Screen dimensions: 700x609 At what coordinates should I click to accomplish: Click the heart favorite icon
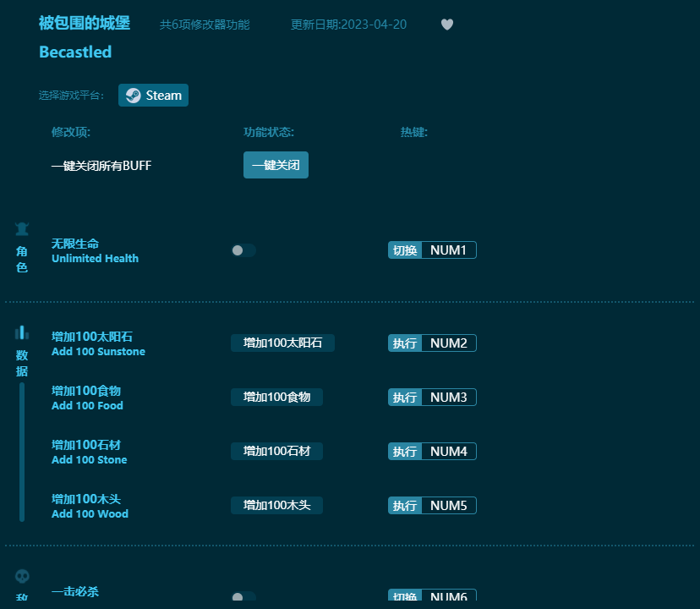(447, 25)
